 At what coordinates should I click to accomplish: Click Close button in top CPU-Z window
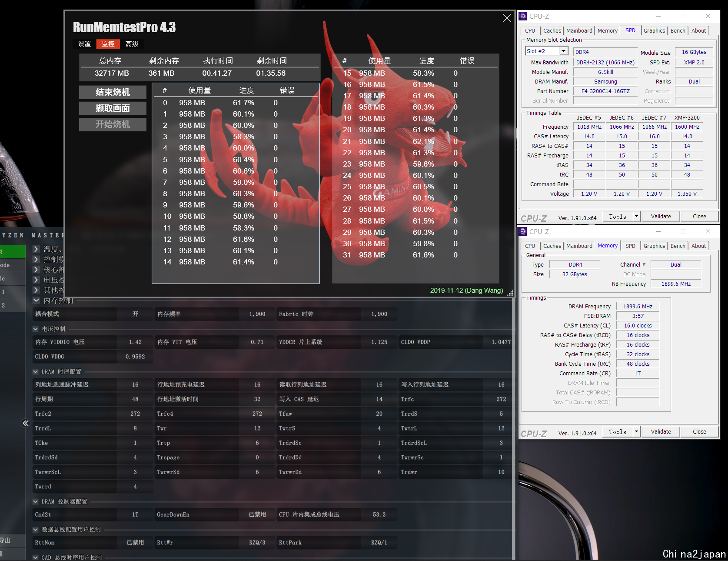click(x=699, y=217)
